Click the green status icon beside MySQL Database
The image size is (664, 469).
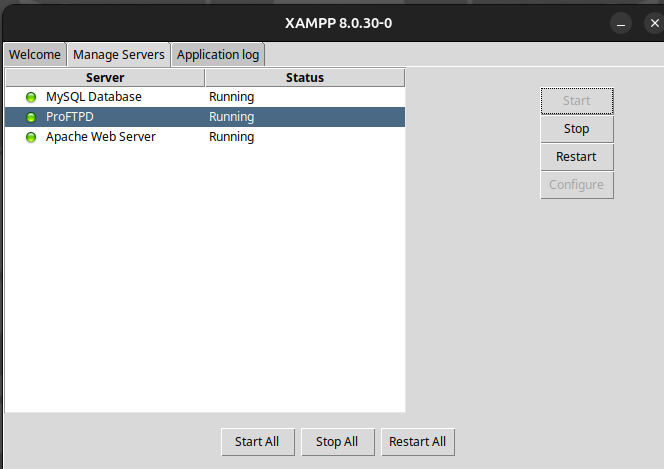pyautogui.click(x=31, y=97)
